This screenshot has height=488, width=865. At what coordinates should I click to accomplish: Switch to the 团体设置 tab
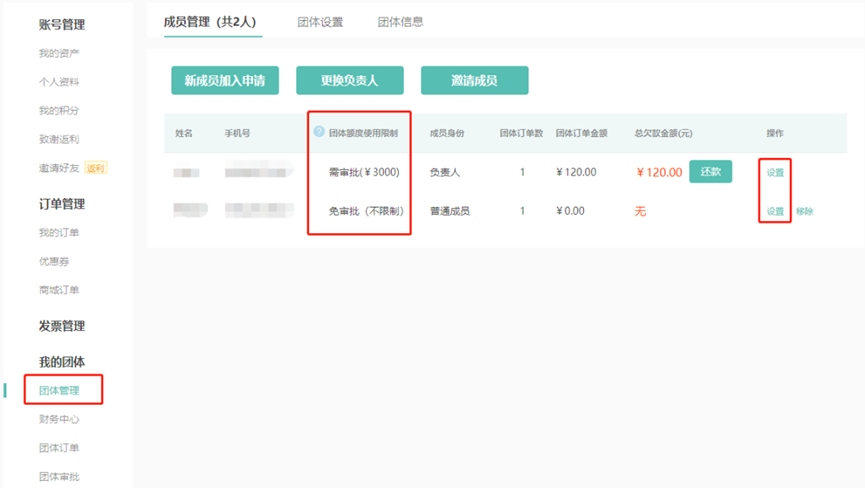click(320, 21)
